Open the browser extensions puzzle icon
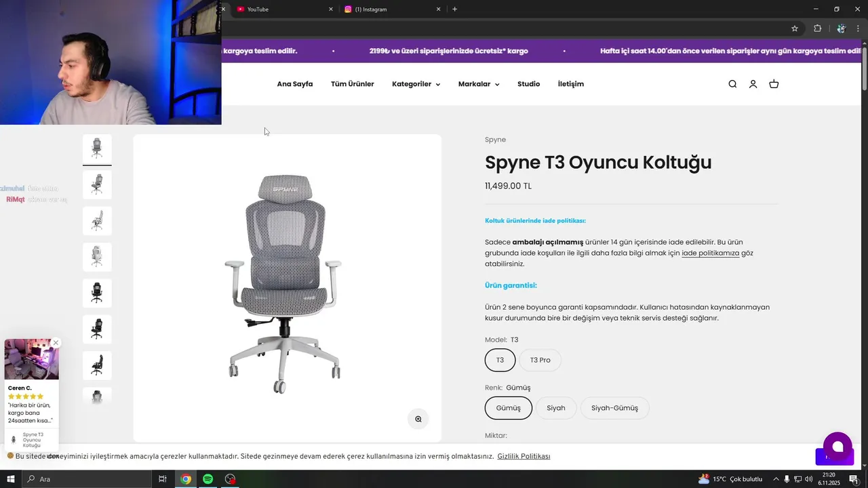This screenshot has height=488, width=868. (x=817, y=28)
